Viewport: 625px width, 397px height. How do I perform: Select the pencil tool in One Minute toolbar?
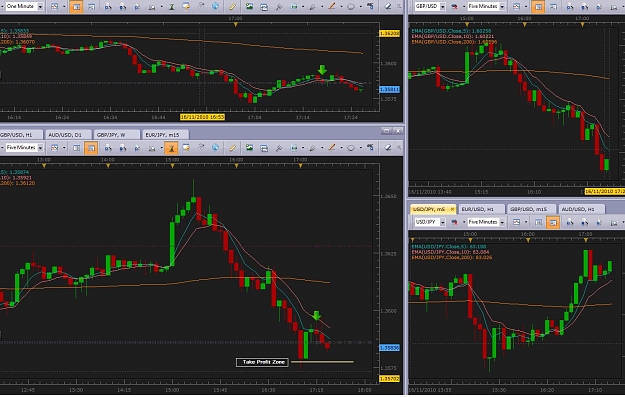click(x=232, y=7)
